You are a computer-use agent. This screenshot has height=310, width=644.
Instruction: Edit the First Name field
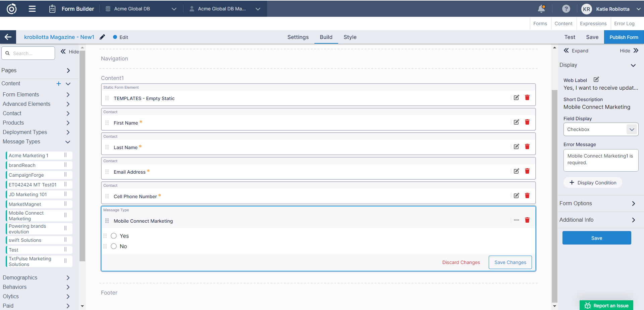coord(516,122)
